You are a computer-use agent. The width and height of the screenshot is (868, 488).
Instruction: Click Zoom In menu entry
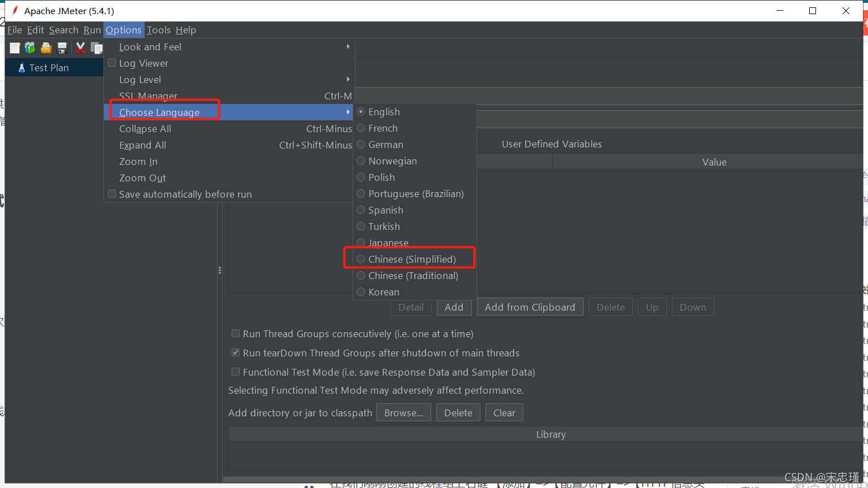[x=229, y=162]
